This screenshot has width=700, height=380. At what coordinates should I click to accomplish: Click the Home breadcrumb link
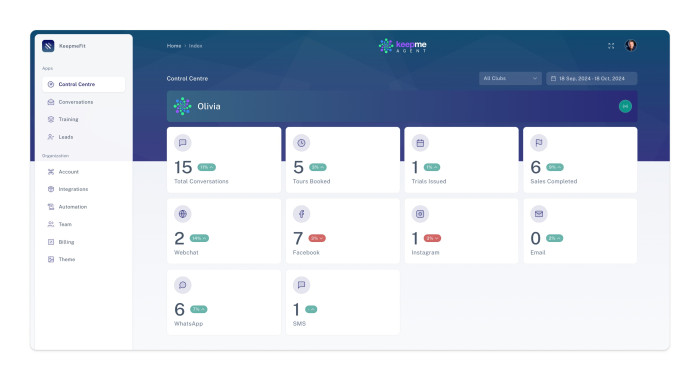click(x=174, y=46)
